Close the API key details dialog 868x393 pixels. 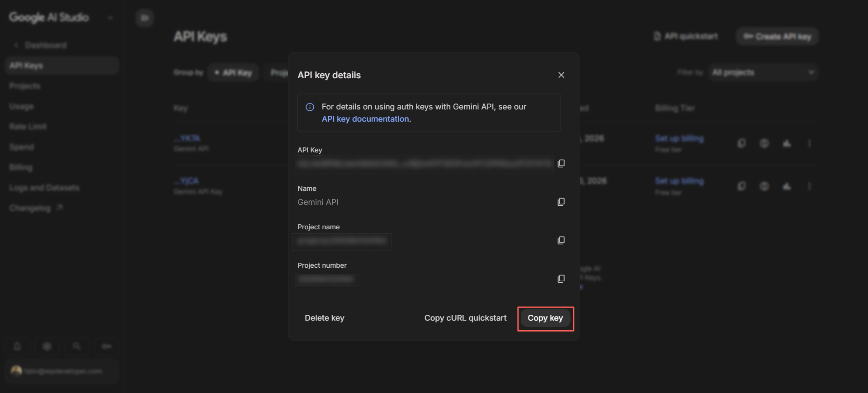561,75
